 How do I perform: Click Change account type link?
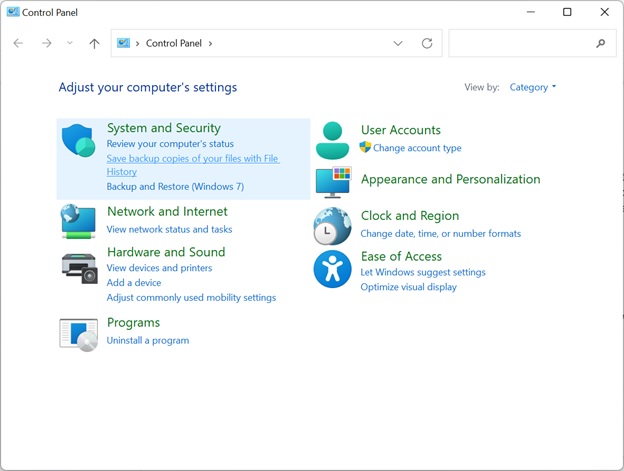click(417, 148)
